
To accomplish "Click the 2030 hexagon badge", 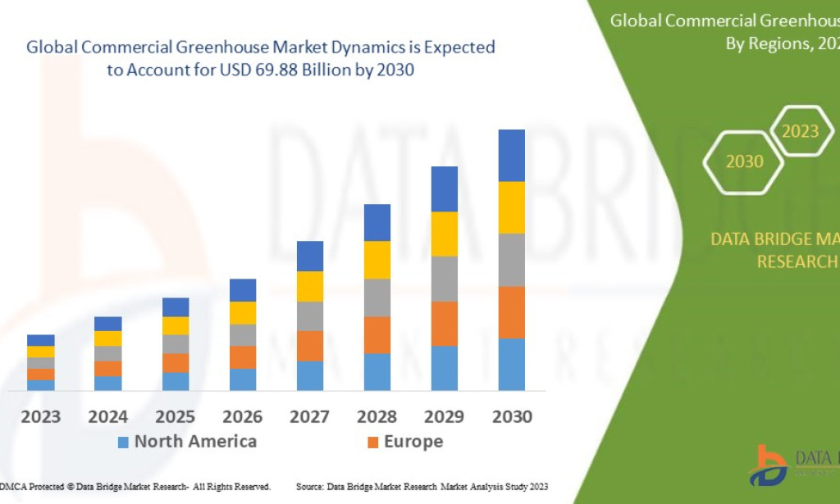I will pos(743,162).
